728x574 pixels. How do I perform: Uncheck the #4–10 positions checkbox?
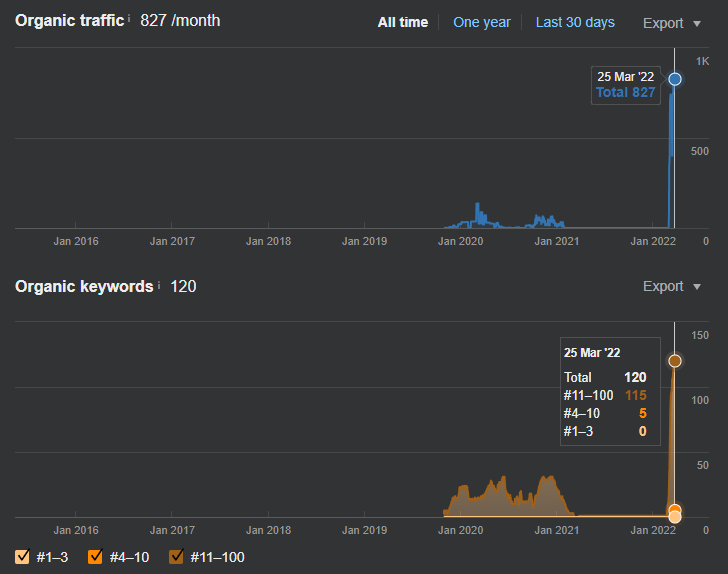coord(95,556)
